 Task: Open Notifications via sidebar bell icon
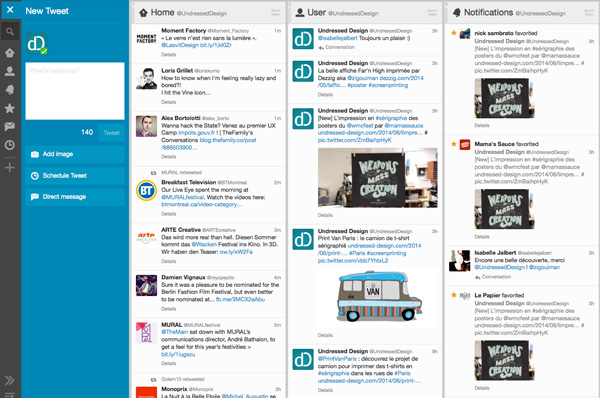(10, 90)
